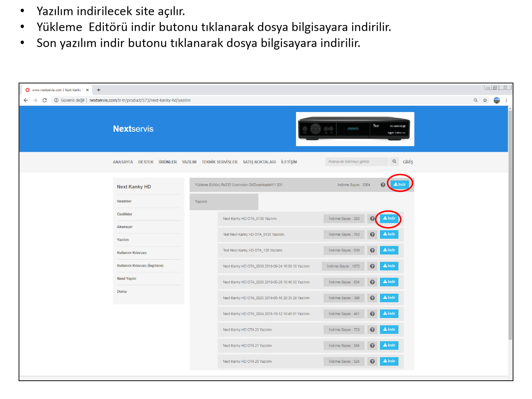Open the Chrome profile avatar
This screenshot has height=399, width=532.
pyautogui.click(x=497, y=100)
